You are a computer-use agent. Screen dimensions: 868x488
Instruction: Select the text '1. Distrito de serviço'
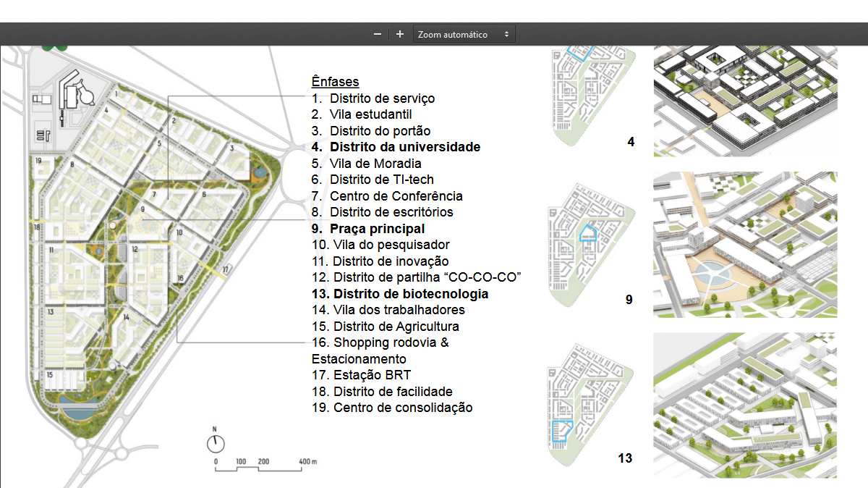click(x=373, y=98)
